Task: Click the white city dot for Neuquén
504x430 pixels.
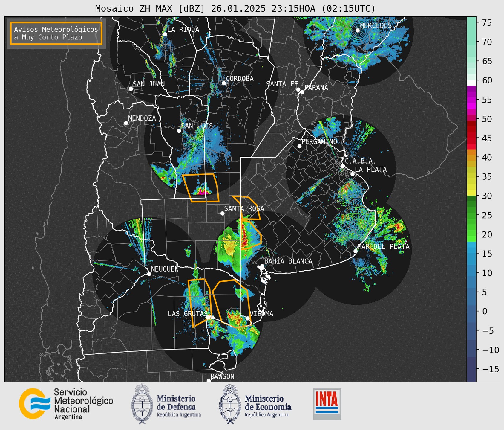Action: (149, 274)
